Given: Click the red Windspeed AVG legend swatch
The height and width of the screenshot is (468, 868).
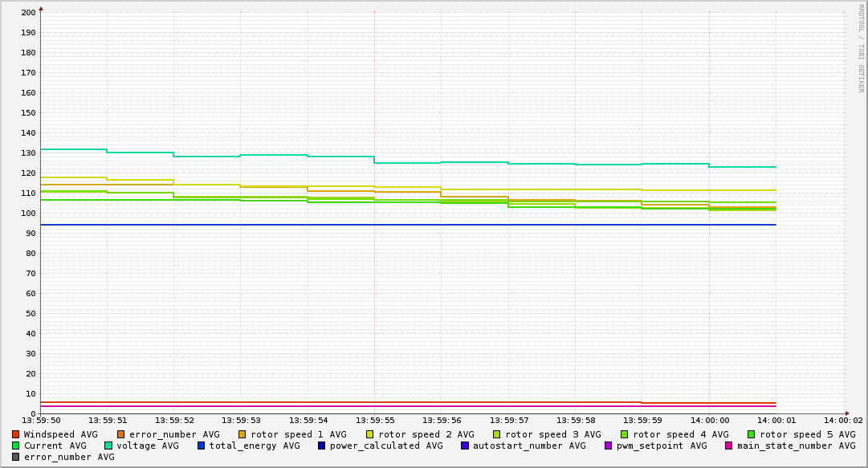Looking at the screenshot, I should tap(16, 434).
